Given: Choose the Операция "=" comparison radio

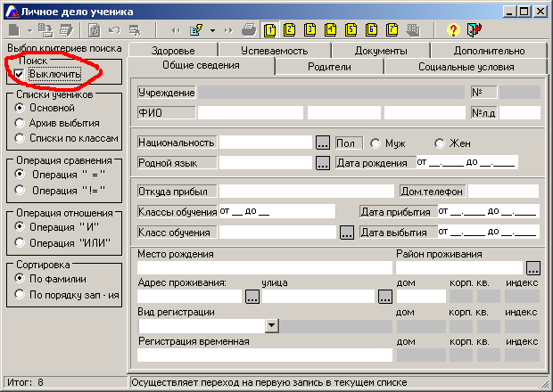Looking at the screenshot, I should point(20,174).
